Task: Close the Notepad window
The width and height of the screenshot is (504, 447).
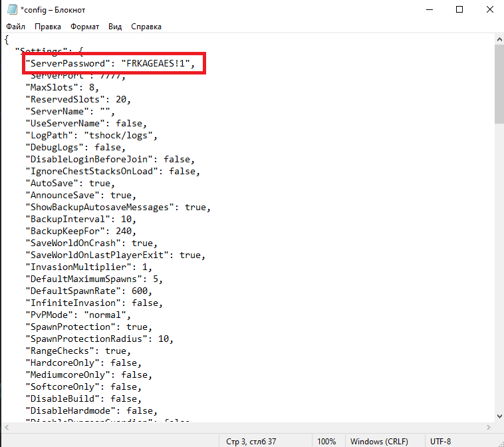Action: [490, 10]
